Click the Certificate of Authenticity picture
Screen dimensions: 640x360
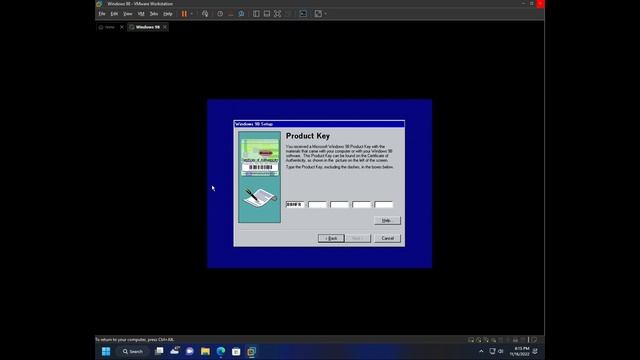coord(260,157)
